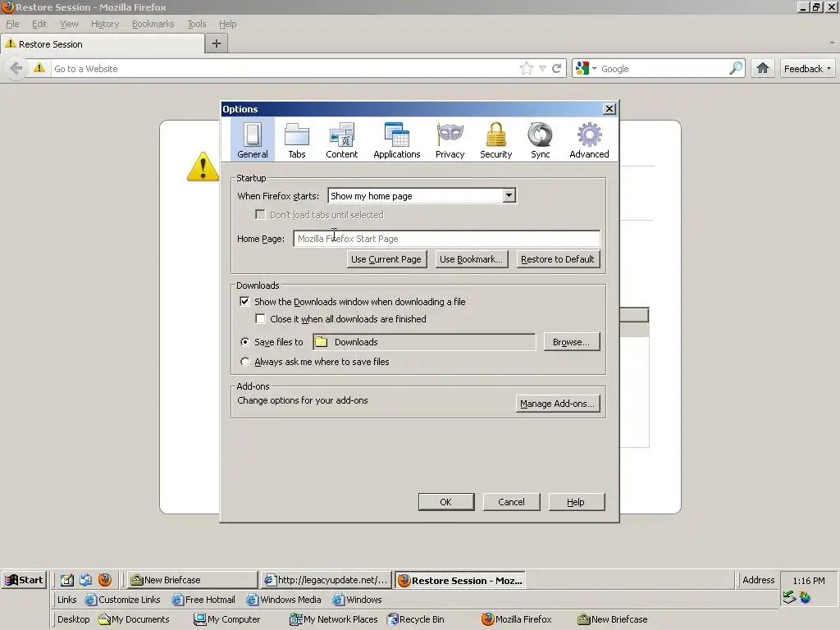The image size is (840, 630).
Task: Open the Help menu
Action: coord(228,24)
